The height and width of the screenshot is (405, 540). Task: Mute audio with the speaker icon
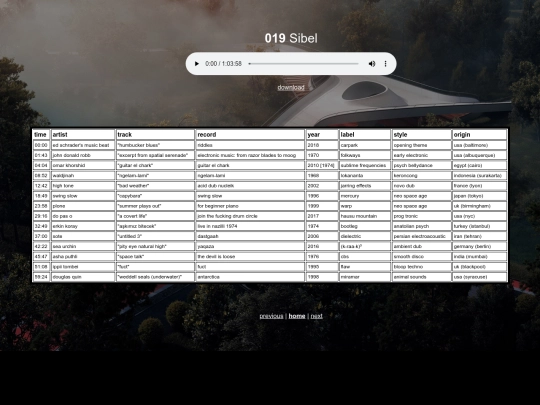point(372,64)
